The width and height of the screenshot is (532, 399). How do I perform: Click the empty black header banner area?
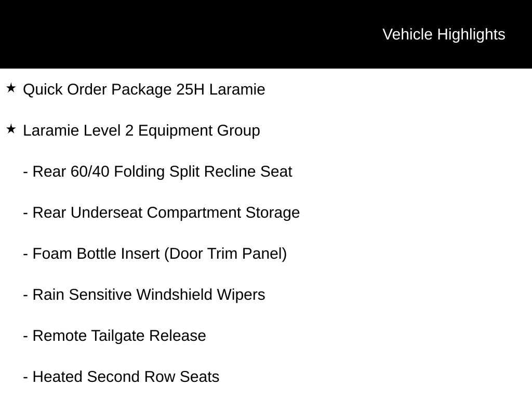tap(182, 34)
